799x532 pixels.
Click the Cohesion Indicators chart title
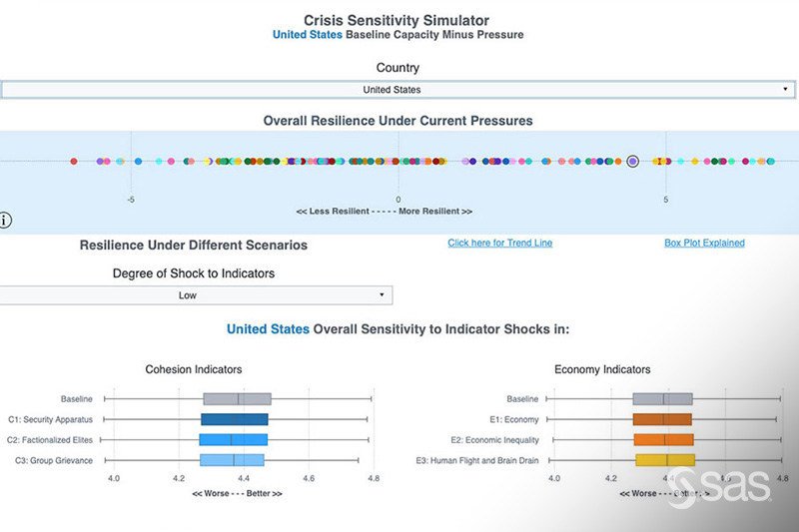(x=194, y=369)
